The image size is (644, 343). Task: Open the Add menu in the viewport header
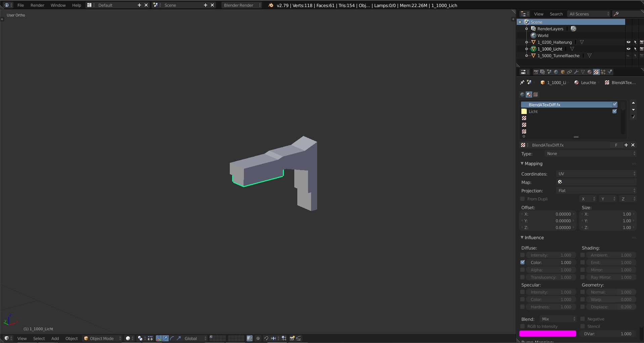[55, 338]
